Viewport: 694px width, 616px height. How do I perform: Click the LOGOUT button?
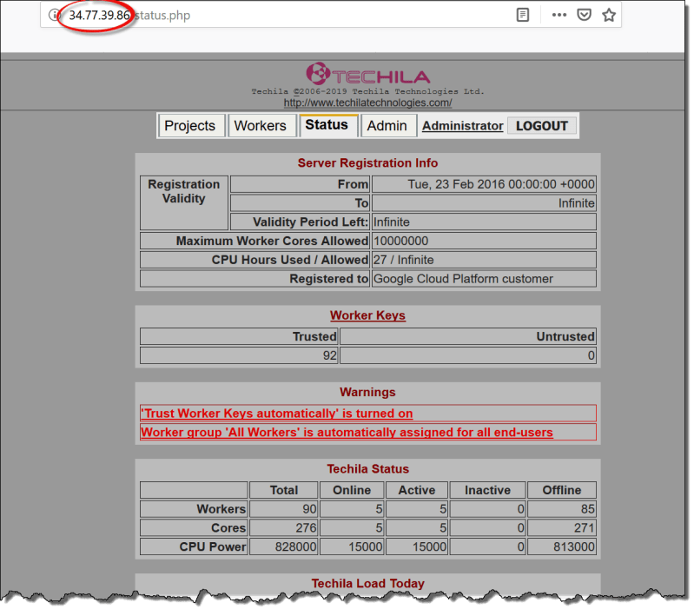tap(542, 126)
